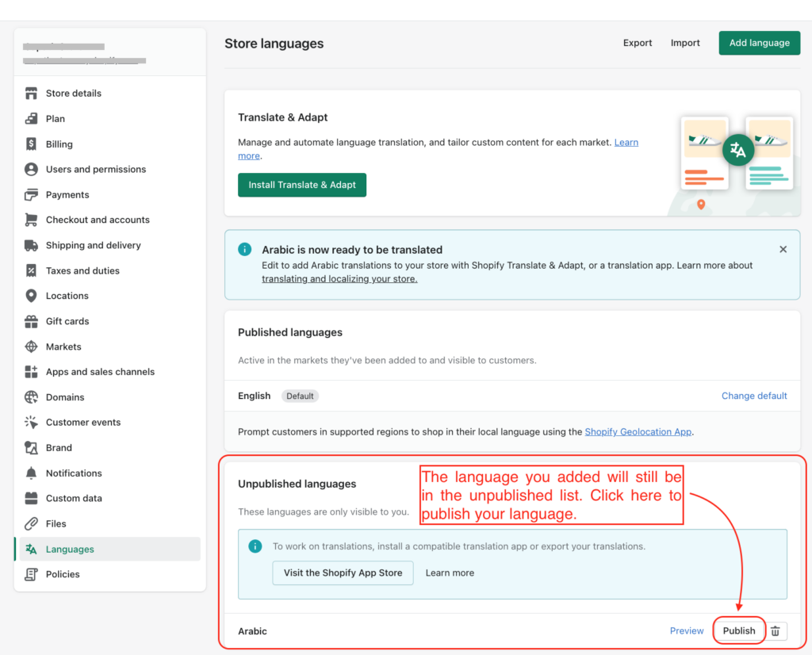Open Learn more link in Translate & Adapt description
The image size is (812, 655).
(x=626, y=143)
